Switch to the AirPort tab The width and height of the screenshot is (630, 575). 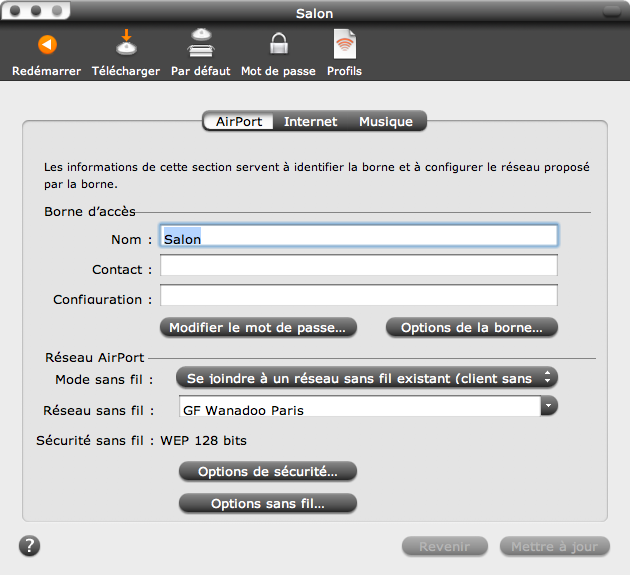point(239,122)
